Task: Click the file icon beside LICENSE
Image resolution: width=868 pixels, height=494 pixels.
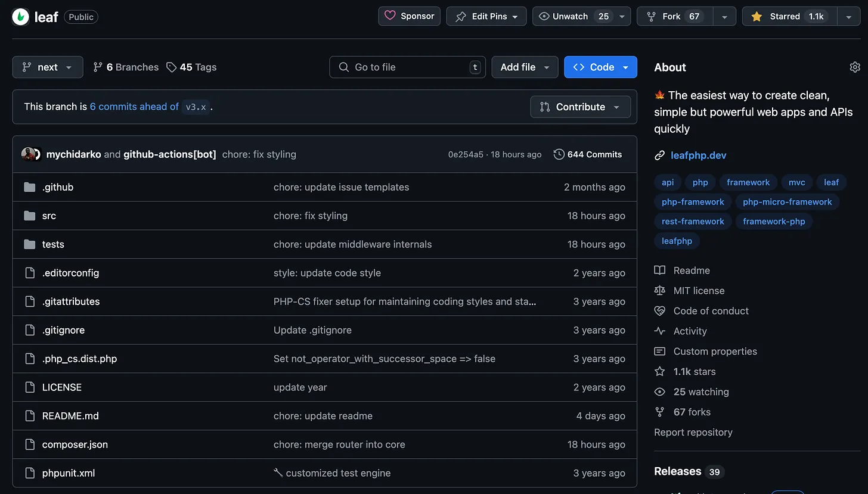Action: [x=30, y=387]
